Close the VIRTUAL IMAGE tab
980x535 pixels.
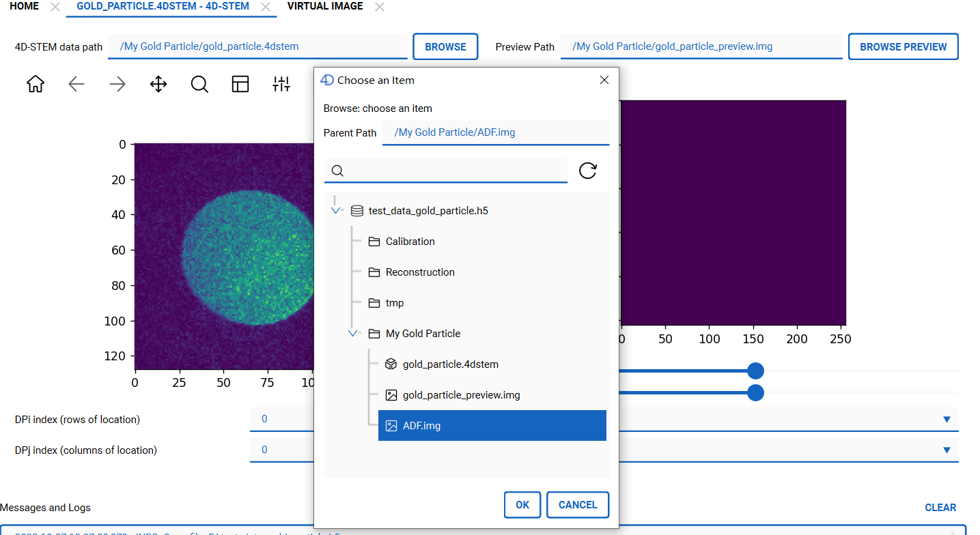(380, 7)
